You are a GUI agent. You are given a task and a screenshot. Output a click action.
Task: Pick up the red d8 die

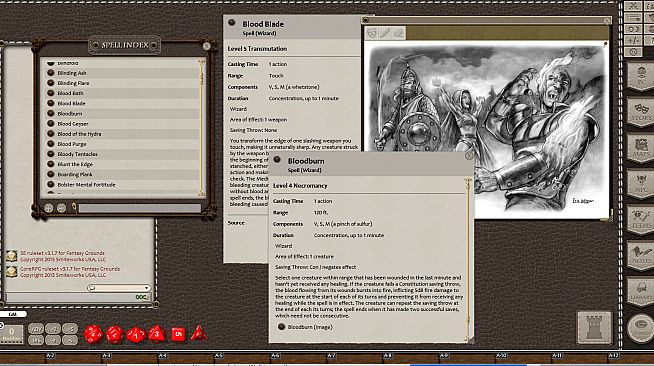coord(157,334)
